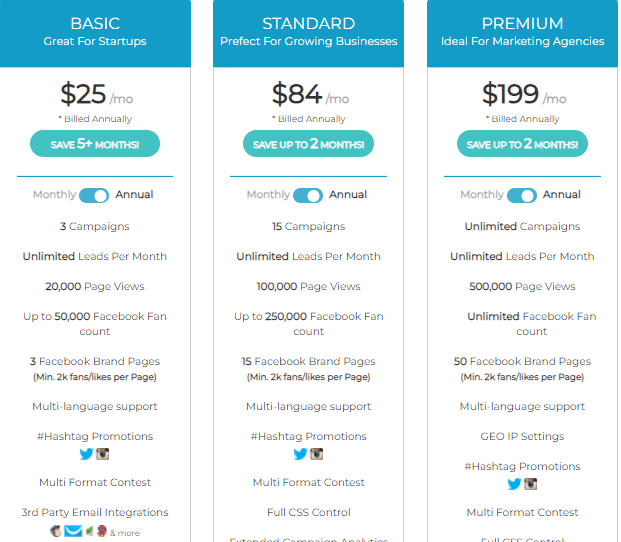The height and width of the screenshot is (542, 621).
Task: Click the Instagram icon in the Basic plan
Action: [103, 454]
